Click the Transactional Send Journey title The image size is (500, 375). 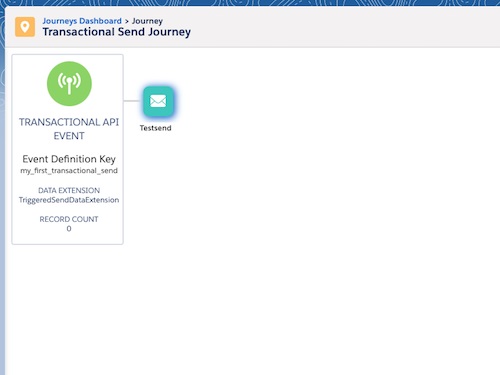(x=117, y=32)
